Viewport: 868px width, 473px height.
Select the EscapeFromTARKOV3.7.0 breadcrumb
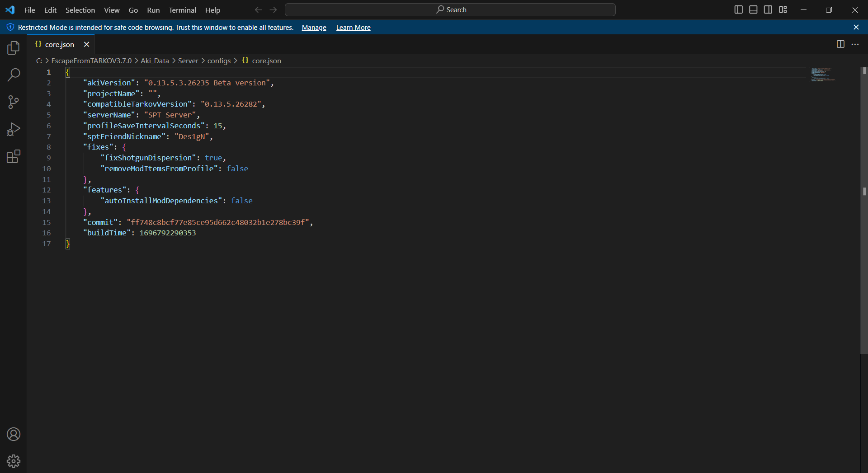tap(91, 61)
